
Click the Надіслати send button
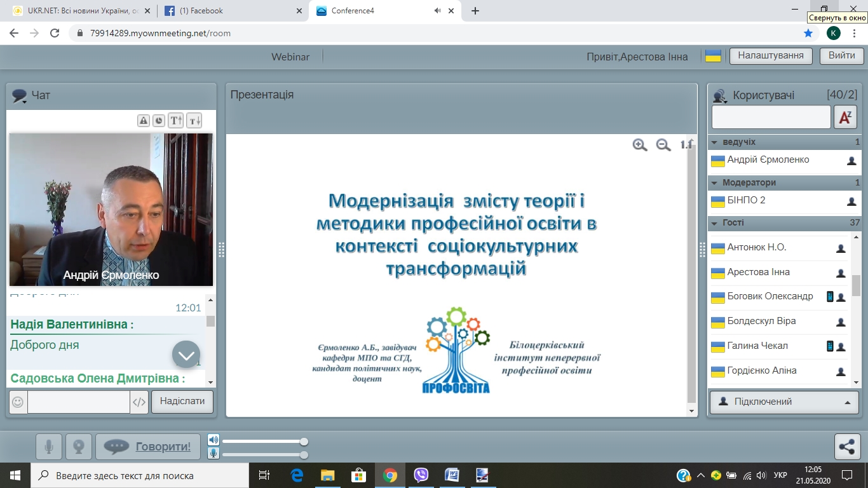tap(182, 402)
